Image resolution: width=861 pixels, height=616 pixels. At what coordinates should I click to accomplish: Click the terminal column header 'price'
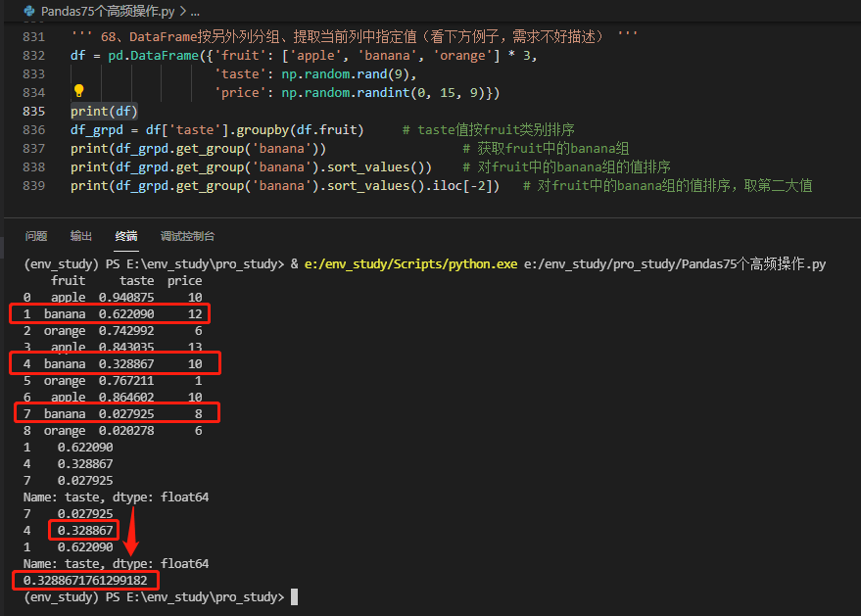184,281
